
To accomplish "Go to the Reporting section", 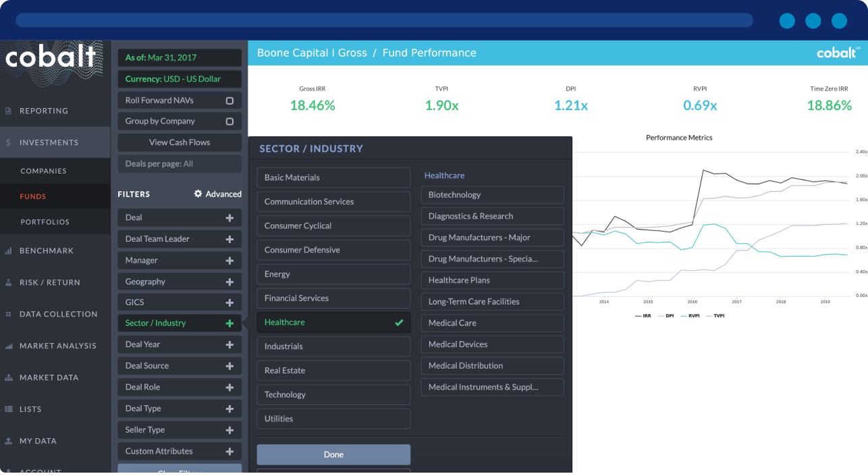I will coord(55,111).
